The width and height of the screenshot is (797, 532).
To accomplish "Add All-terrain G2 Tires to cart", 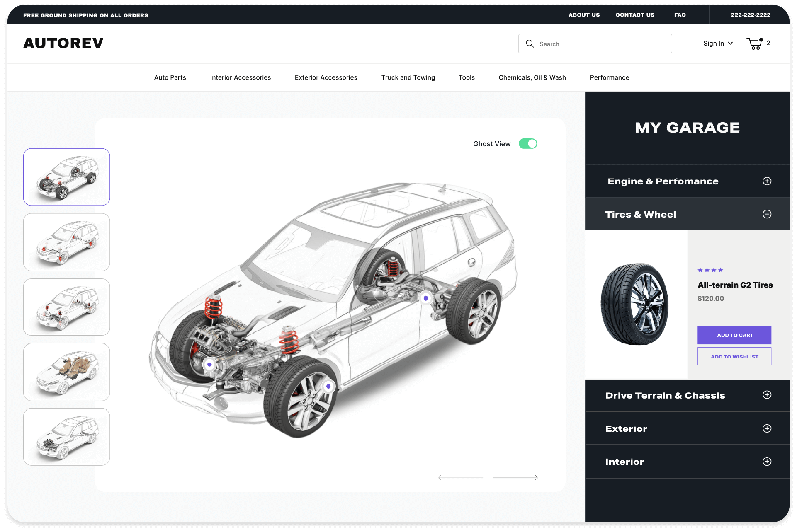I will [734, 335].
